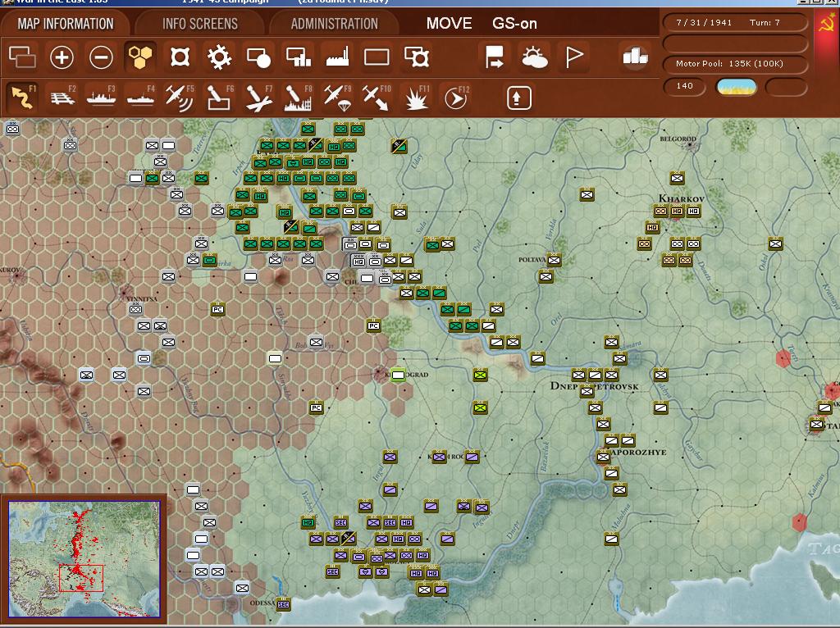840x628 pixels.
Task: Toggle enemy hex highlight icon
Action: [180, 57]
